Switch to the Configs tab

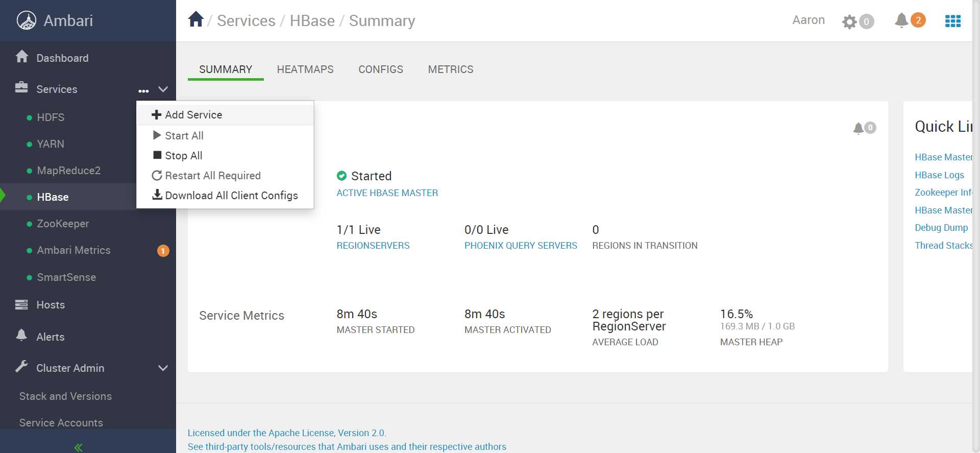[x=381, y=69]
